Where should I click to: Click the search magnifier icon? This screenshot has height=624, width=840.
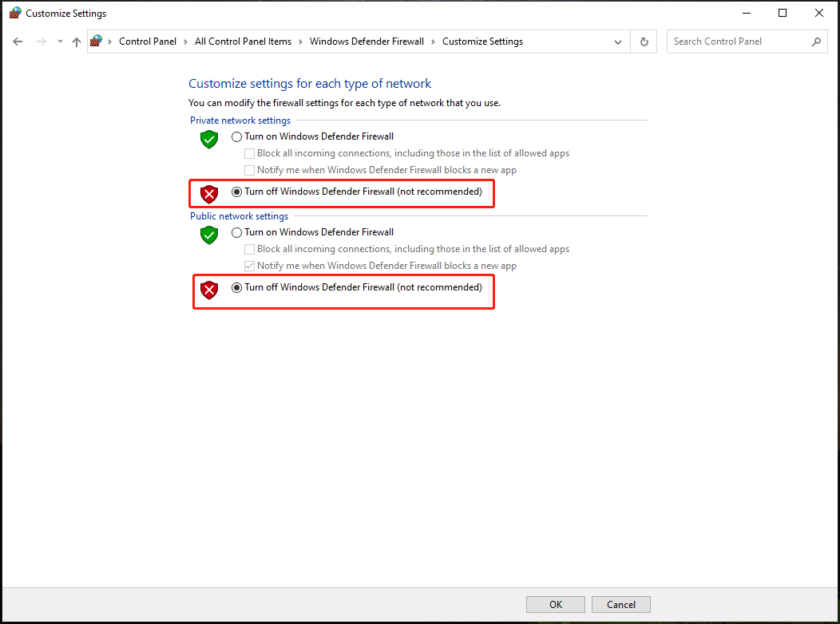click(816, 41)
